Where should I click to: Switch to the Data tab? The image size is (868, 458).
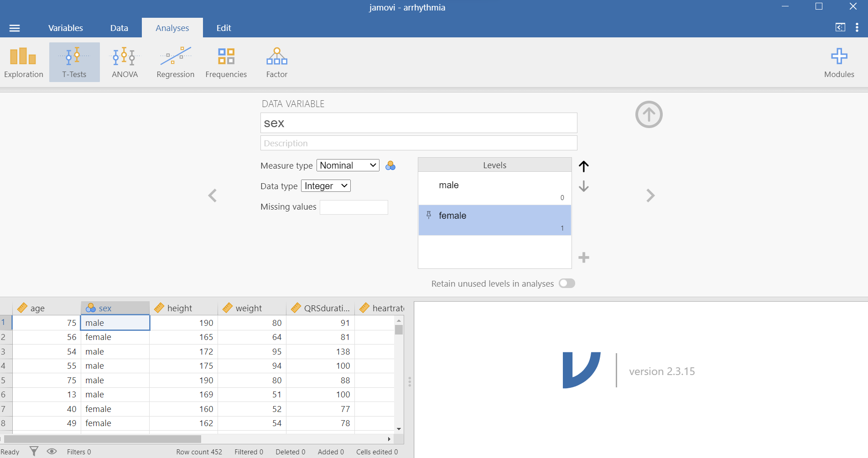(x=119, y=28)
